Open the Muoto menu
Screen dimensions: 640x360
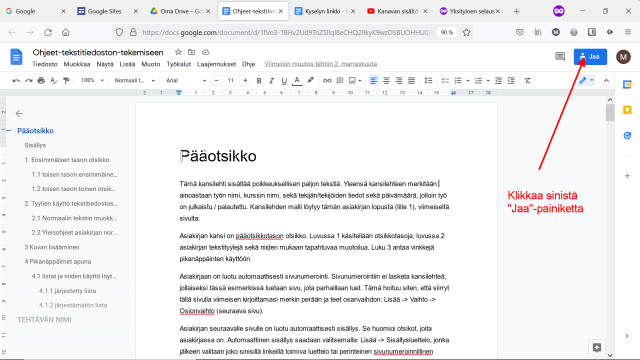(151, 64)
